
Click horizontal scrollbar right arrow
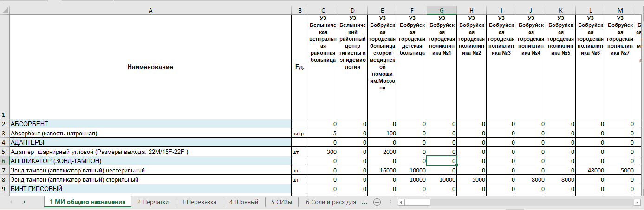(x=637, y=203)
